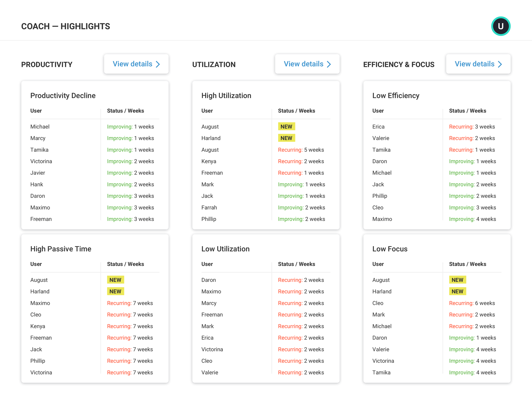Click chevron in Efficiency & Focus View details
Image resolution: width=532 pixels, height=404 pixels.
[x=500, y=64]
